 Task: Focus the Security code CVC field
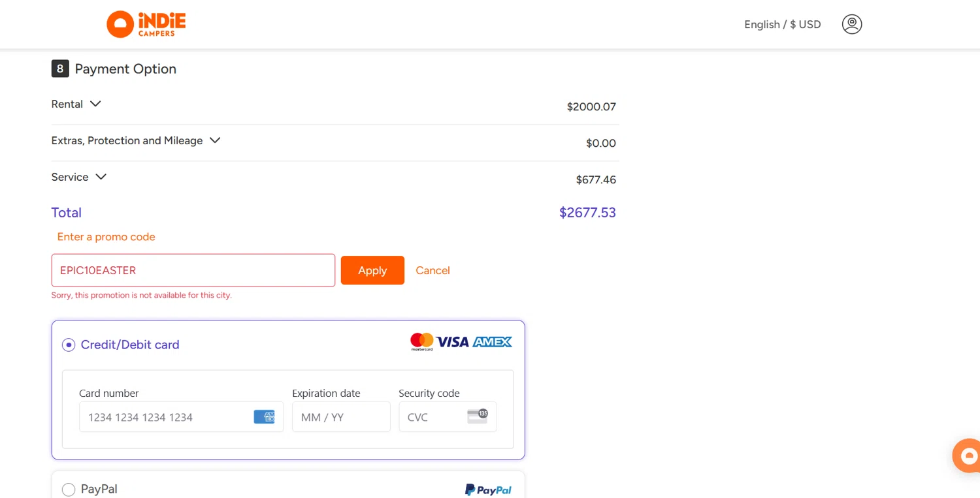click(x=448, y=417)
